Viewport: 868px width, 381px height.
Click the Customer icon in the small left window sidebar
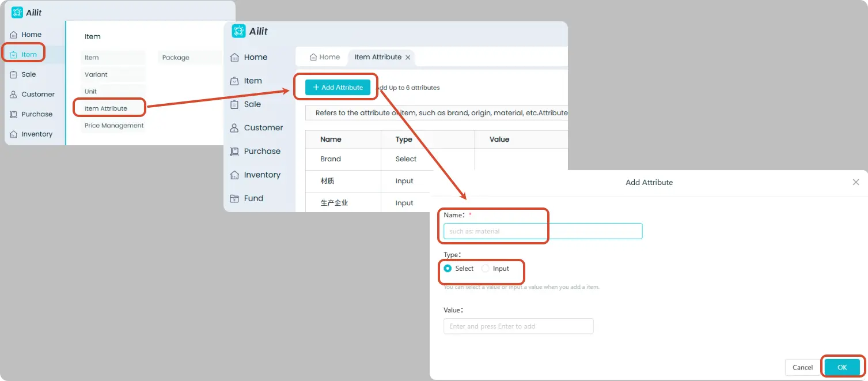pyautogui.click(x=14, y=95)
